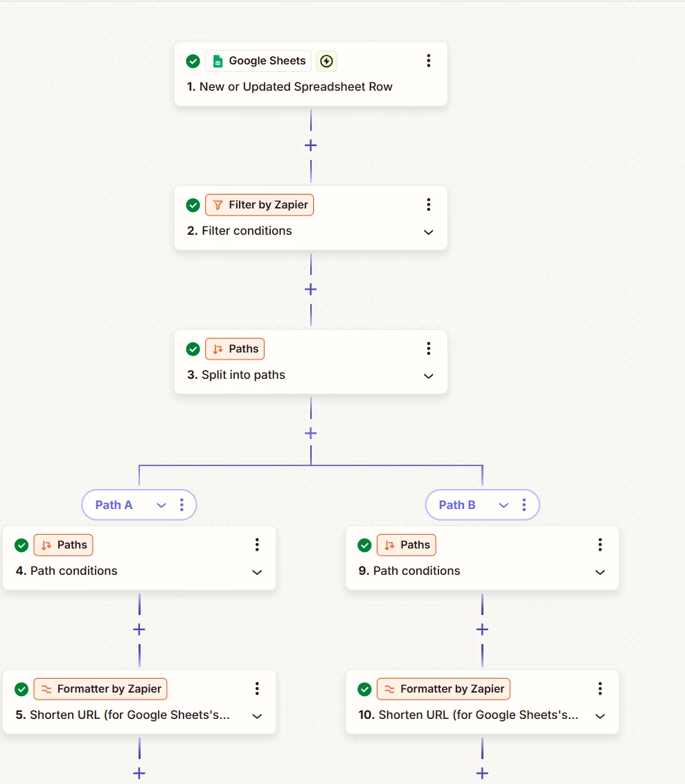Open step 5 Shorten URL title
685x784 pixels.
click(x=123, y=715)
